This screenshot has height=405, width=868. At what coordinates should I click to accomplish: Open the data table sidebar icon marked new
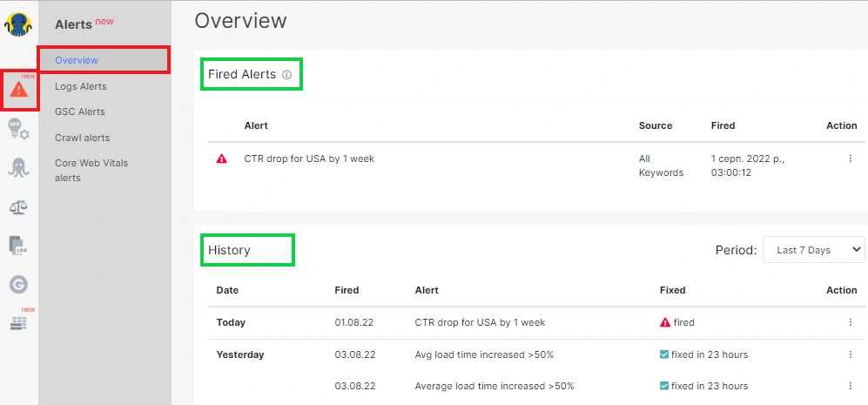[18, 324]
